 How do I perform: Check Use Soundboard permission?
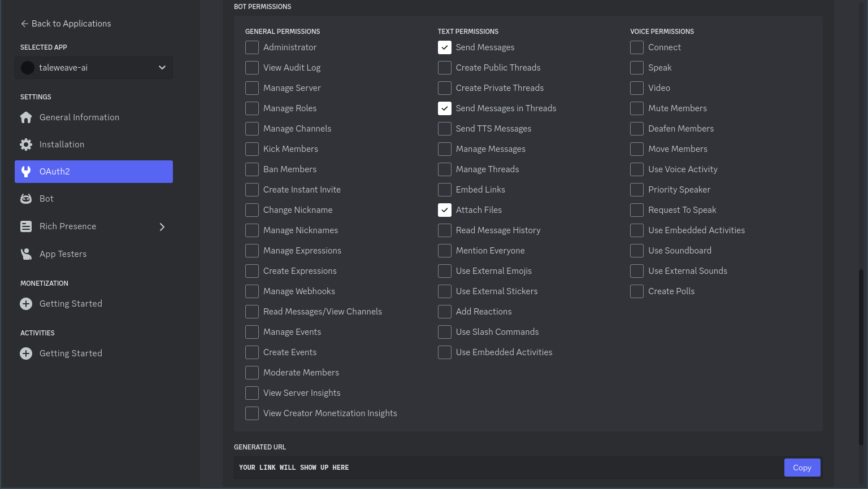click(637, 251)
